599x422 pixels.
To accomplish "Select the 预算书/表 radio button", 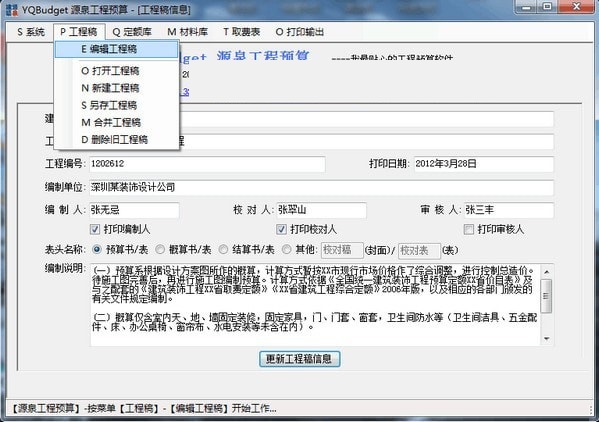I will 97,250.
